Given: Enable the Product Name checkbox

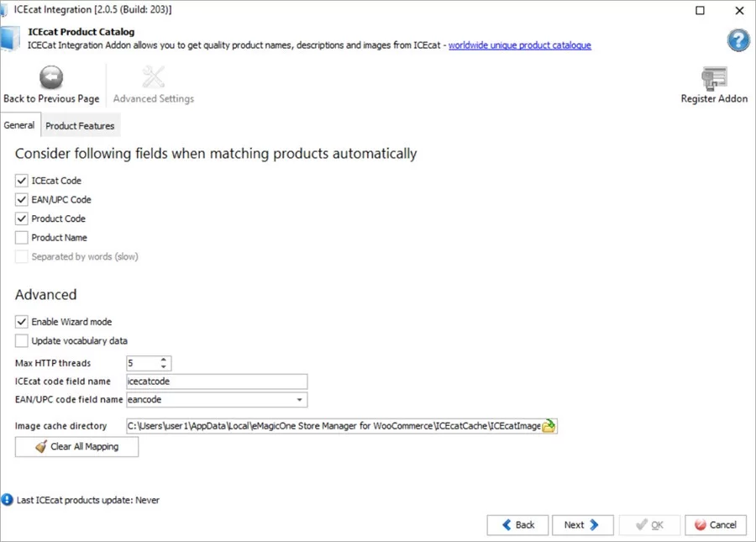Looking at the screenshot, I should click(20, 238).
